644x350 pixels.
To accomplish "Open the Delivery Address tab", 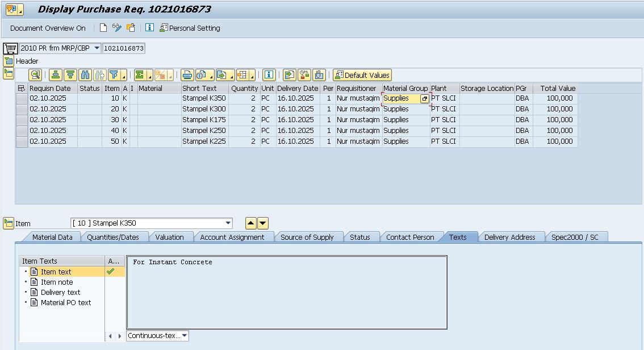I will point(509,237).
